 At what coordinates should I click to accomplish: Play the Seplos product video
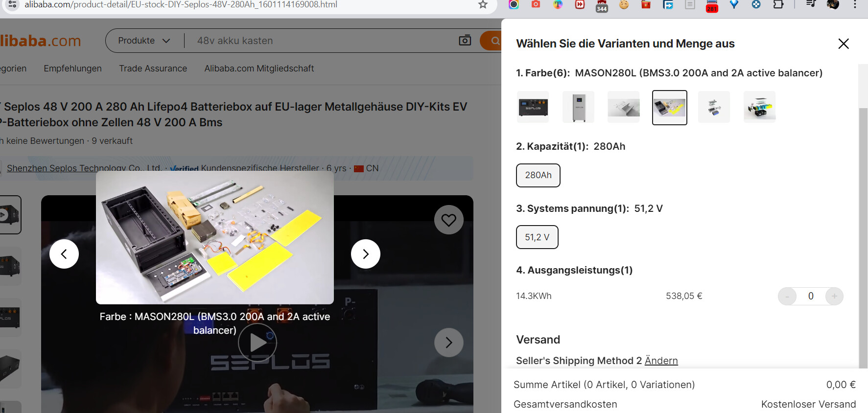258,343
